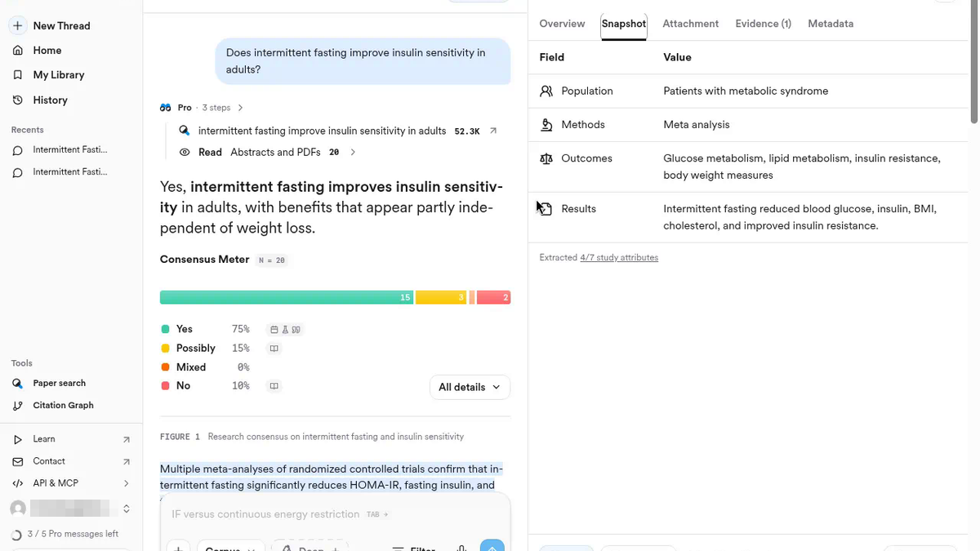Click the 4/7 study attributes link

[x=619, y=258]
